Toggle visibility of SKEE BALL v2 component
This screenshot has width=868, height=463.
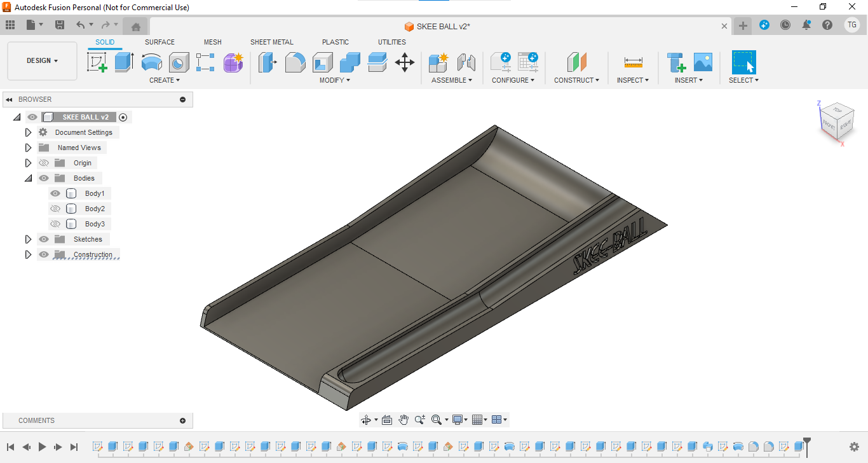pyautogui.click(x=32, y=117)
